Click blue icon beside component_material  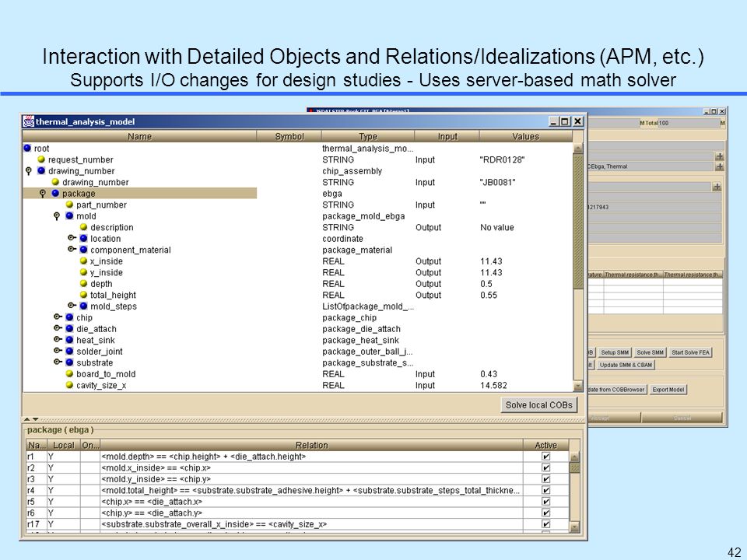tap(84, 250)
